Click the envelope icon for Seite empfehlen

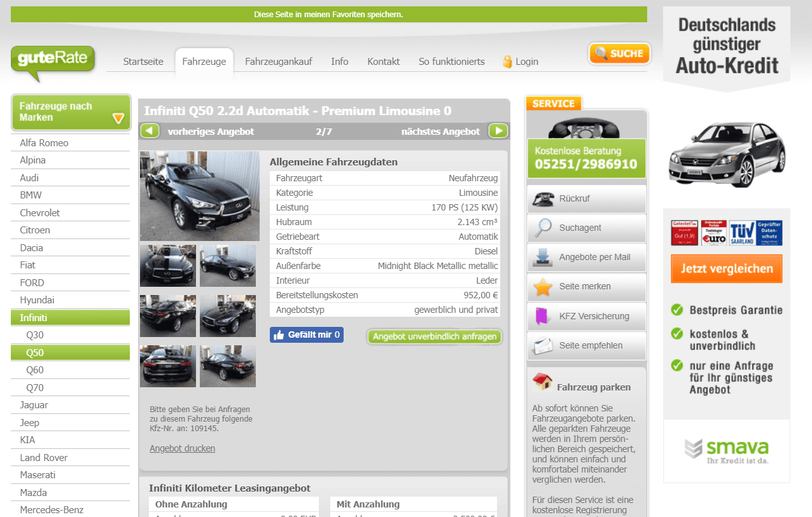543,345
